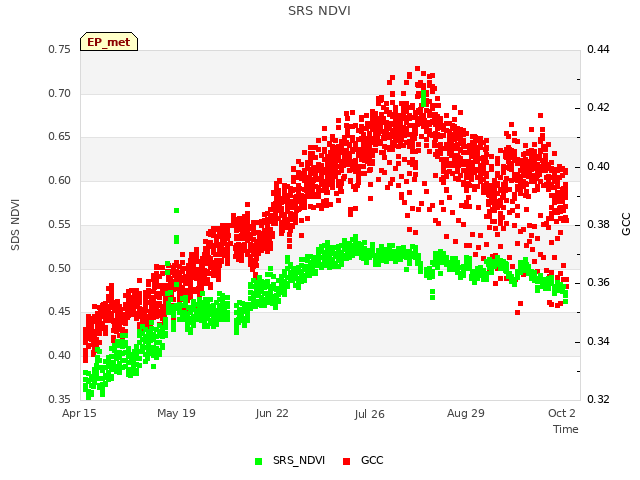Viewport: 640px width, 480px height.
Task: Select the GCC legend label
Action: click(x=372, y=460)
